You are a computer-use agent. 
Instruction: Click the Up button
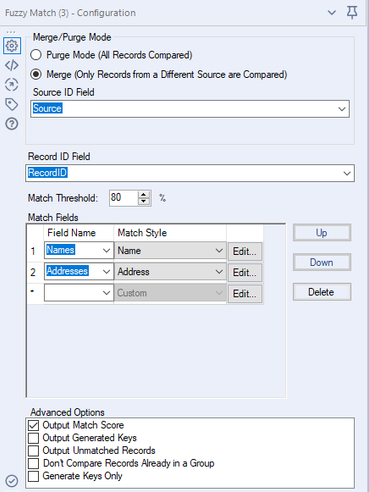322,233
